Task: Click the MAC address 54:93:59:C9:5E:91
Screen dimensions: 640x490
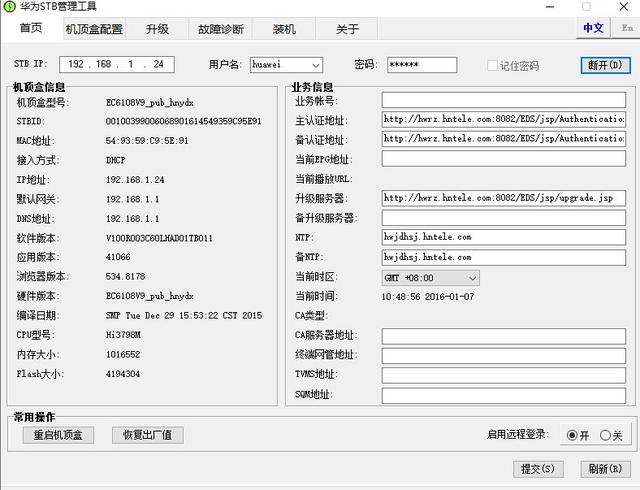Action: coord(147,141)
